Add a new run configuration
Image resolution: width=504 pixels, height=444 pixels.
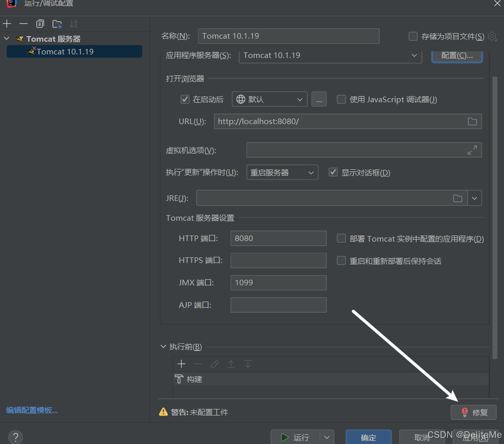tap(7, 24)
